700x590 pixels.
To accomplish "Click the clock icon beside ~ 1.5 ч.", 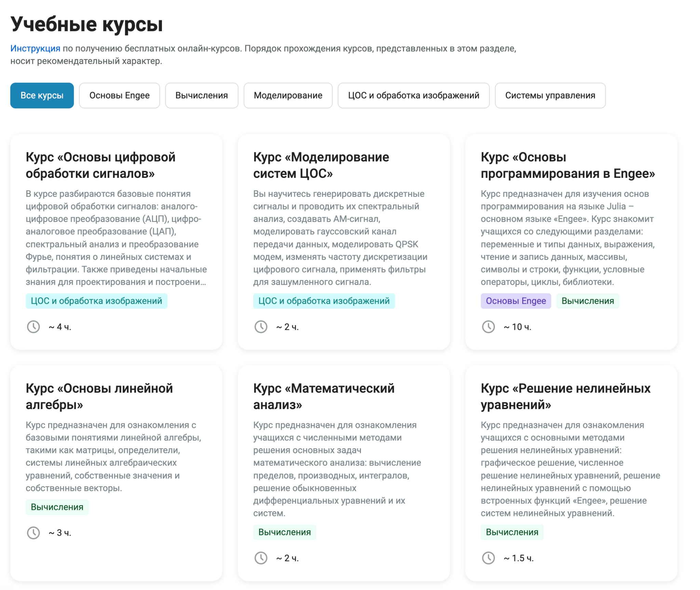I will pos(488,558).
